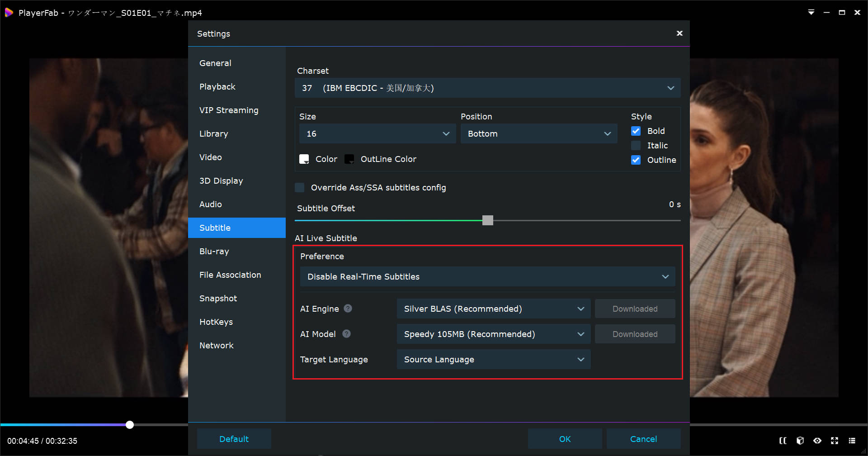Click the eye video effects icon
The height and width of the screenshot is (456, 868).
point(817,440)
